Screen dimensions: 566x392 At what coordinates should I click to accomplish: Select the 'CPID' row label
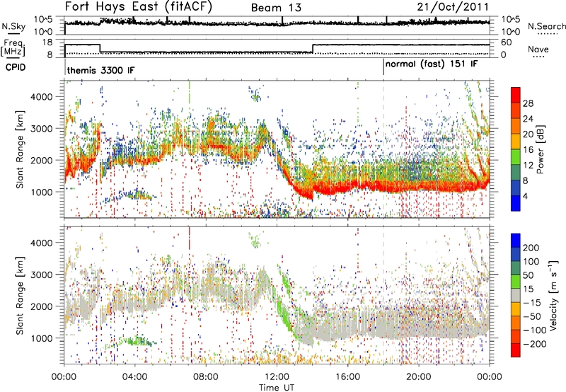click(x=16, y=67)
